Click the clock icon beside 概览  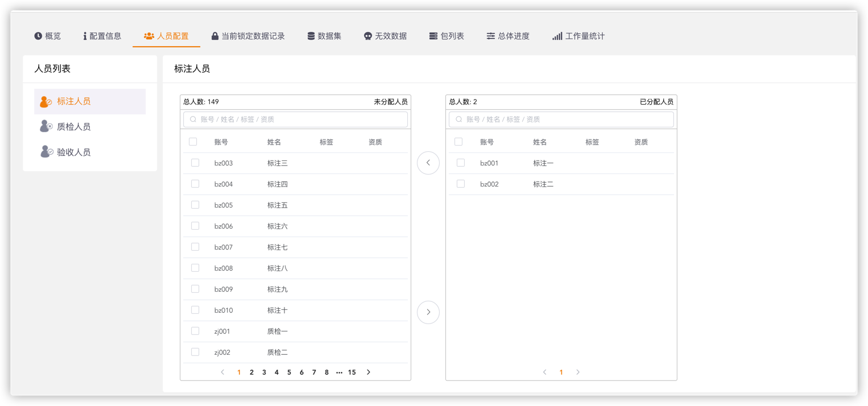point(38,36)
